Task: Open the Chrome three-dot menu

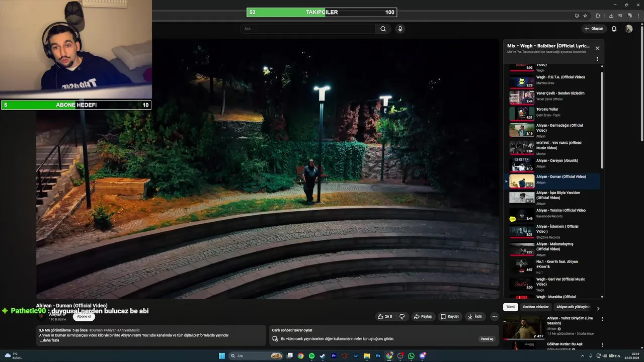Action: (638, 16)
